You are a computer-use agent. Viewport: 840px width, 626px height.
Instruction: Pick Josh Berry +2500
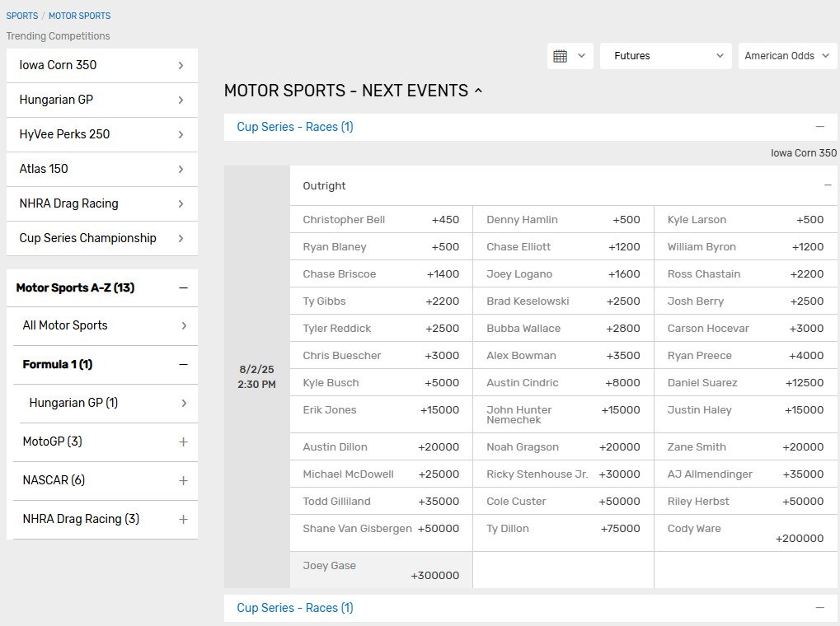(x=746, y=301)
